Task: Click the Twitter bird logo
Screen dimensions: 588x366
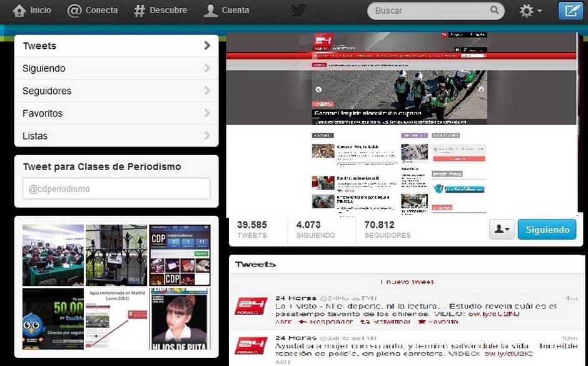Action: coord(298,10)
